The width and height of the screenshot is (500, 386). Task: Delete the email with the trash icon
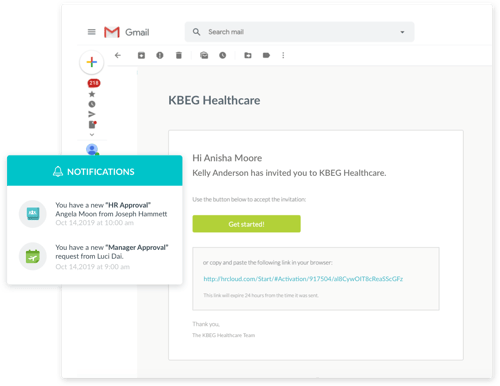(179, 55)
